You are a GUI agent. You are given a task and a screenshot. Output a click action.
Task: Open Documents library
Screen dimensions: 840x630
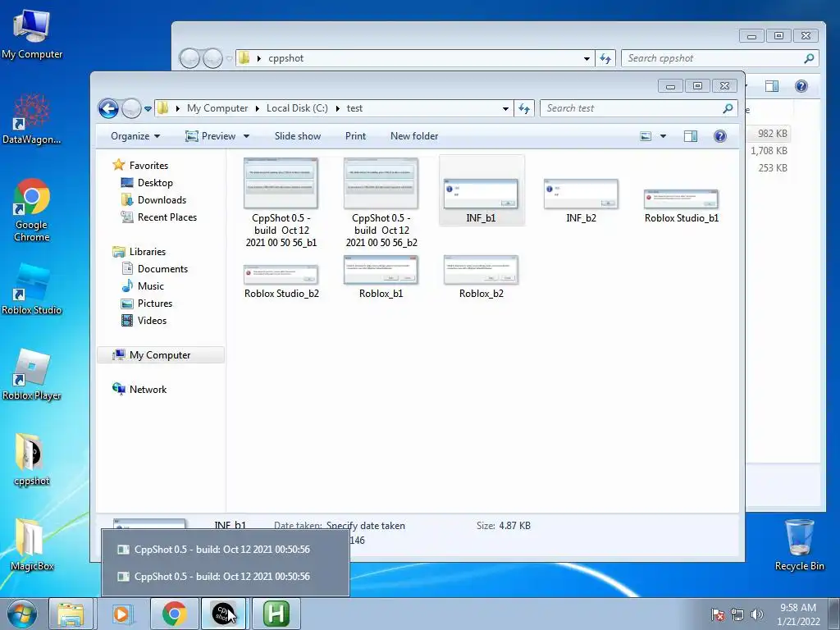pyautogui.click(x=162, y=269)
